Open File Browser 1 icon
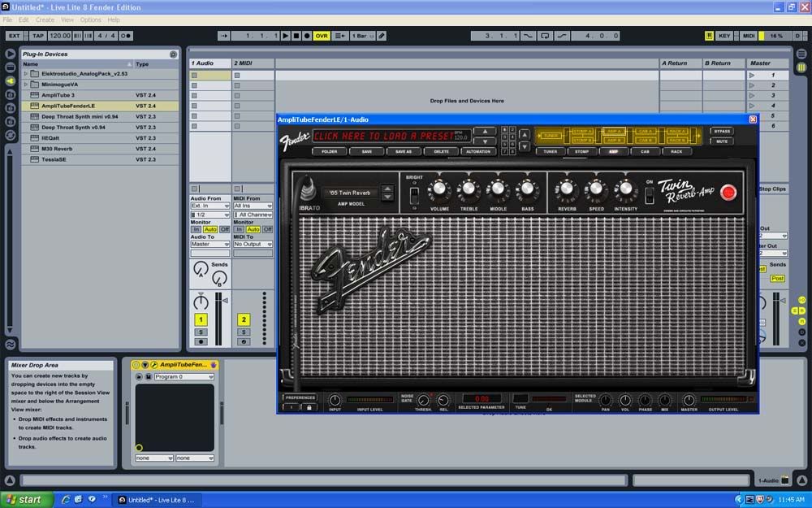The image size is (812, 508). [11, 94]
